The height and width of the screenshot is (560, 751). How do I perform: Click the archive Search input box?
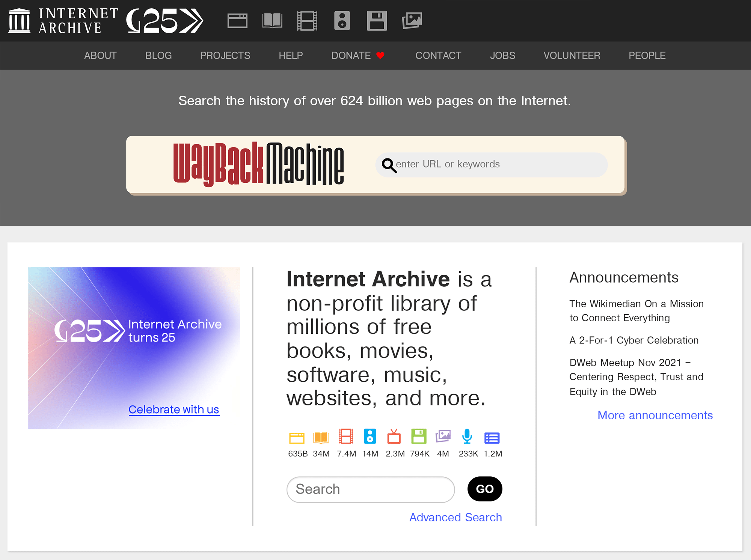pos(371,489)
